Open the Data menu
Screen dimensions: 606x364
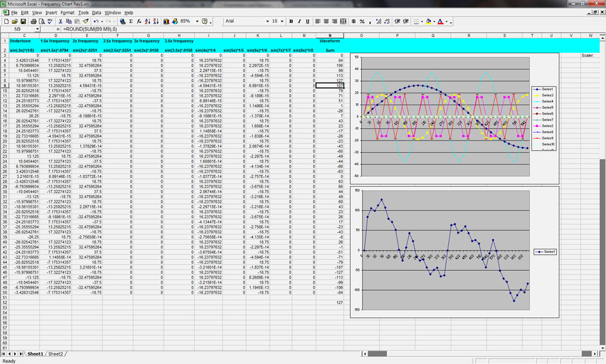coord(96,13)
